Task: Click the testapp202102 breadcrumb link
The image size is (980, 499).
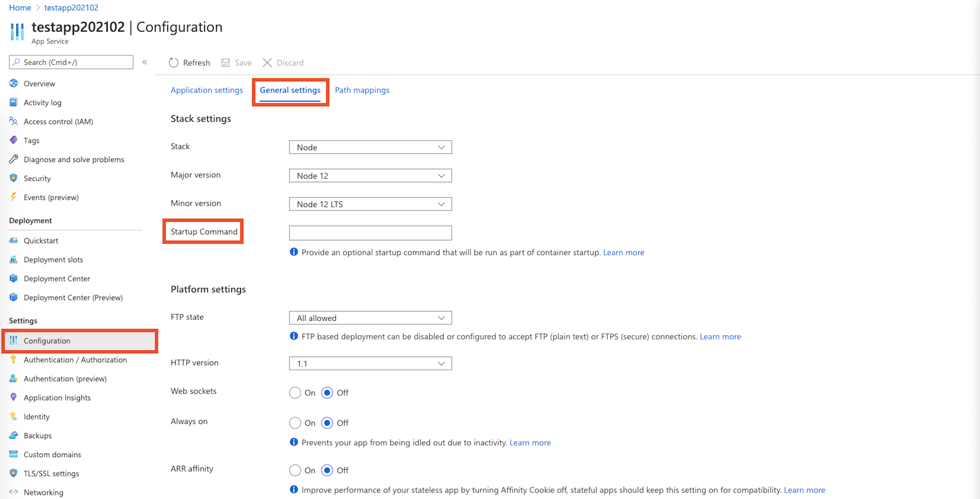Action: [71, 8]
